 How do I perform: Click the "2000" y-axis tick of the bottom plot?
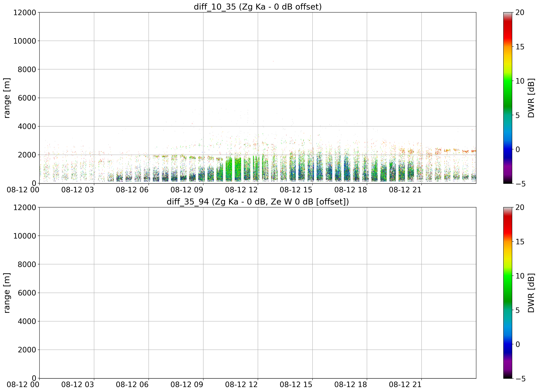tap(27, 350)
